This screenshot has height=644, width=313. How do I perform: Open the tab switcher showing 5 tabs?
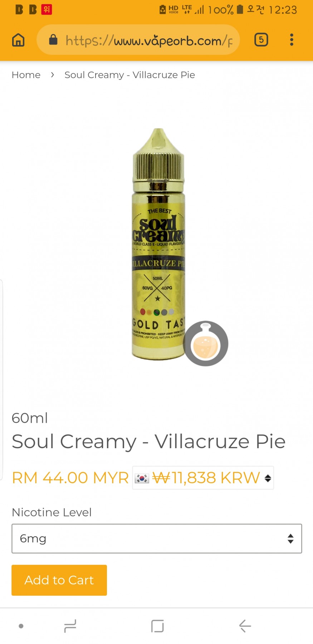[x=261, y=39]
